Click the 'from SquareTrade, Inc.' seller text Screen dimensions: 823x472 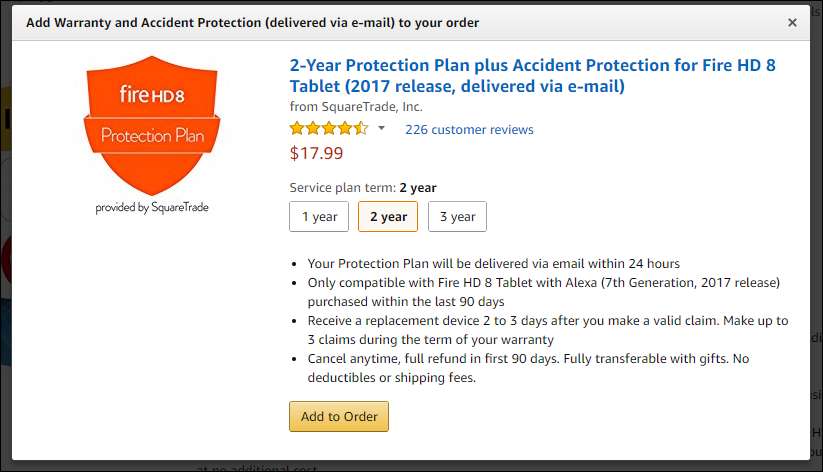click(356, 107)
